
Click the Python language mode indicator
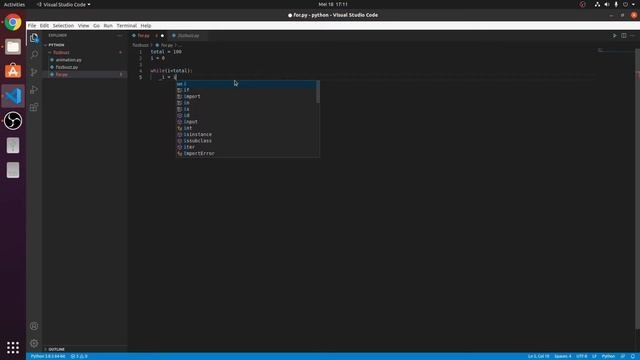608,356
